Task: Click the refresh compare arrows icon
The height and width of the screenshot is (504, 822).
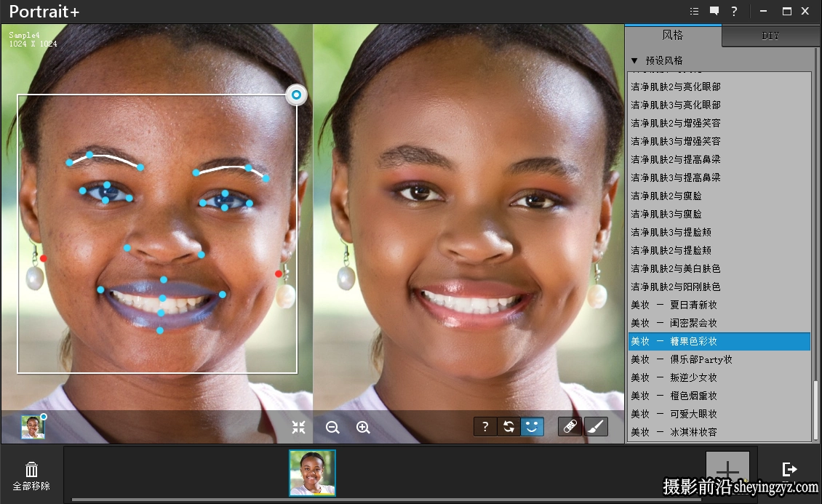Action: [508, 426]
